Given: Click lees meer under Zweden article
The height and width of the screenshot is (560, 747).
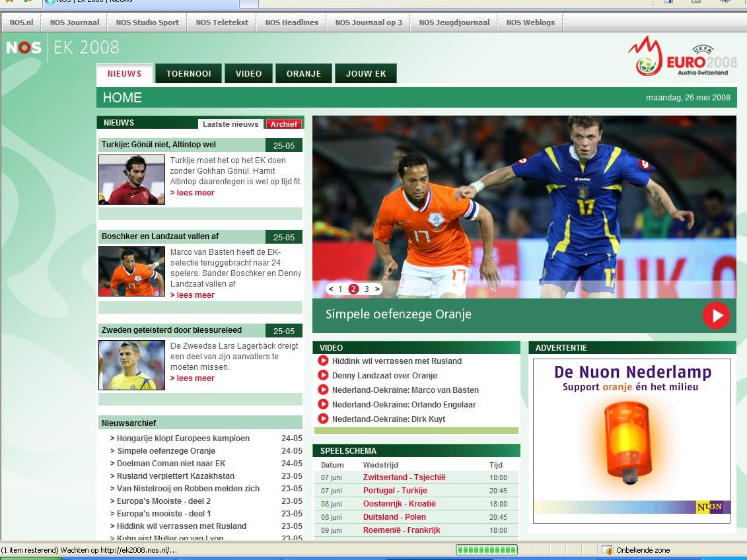Looking at the screenshot, I should tap(192, 378).
